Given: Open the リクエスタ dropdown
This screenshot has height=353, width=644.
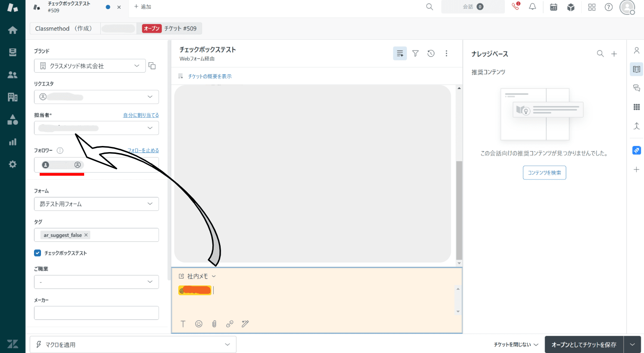Looking at the screenshot, I should point(96,97).
